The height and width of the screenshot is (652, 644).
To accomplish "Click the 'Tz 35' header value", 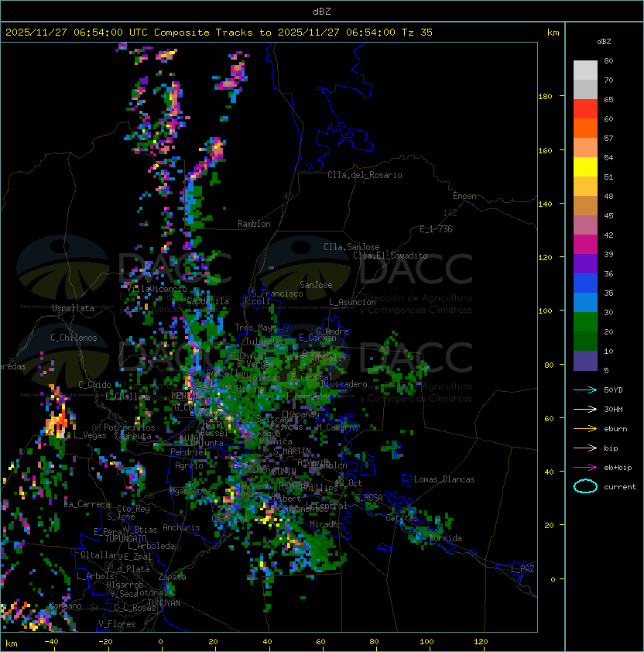I will pyautogui.click(x=417, y=33).
